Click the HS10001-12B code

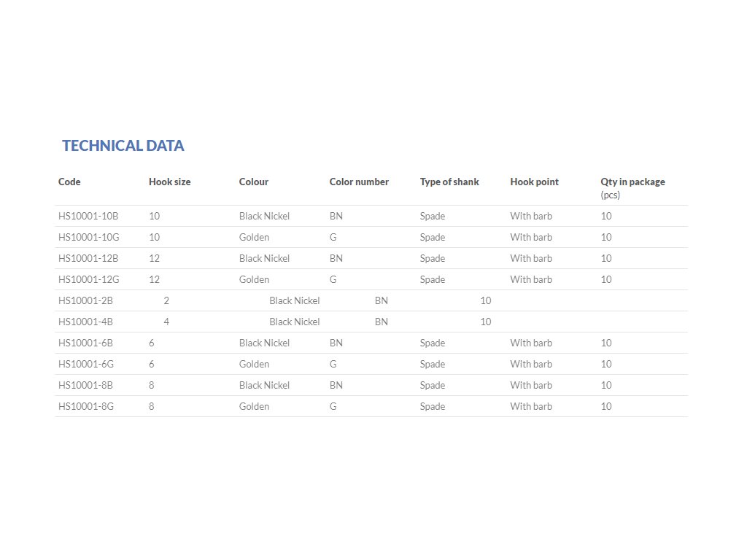(x=88, y=258)
